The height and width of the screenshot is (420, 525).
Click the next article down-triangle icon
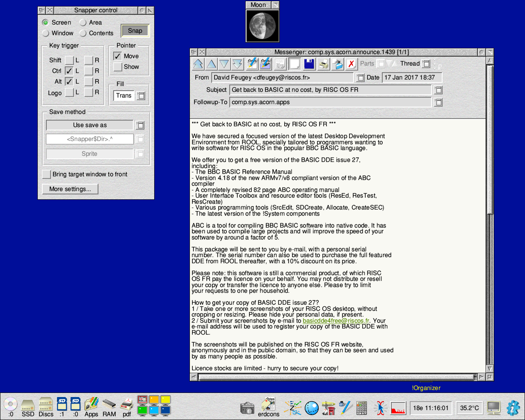click(x=224, y=64)
